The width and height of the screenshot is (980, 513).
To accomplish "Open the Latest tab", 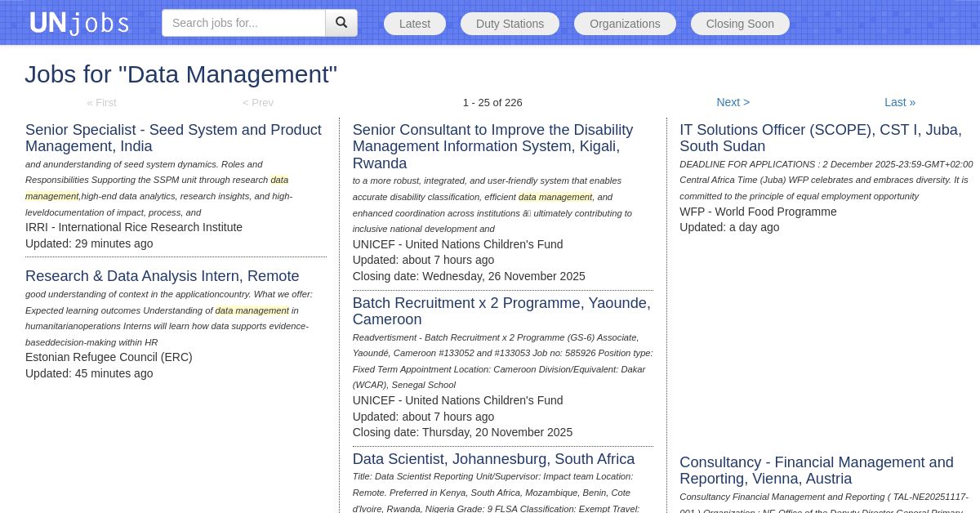I will (415, 24).
